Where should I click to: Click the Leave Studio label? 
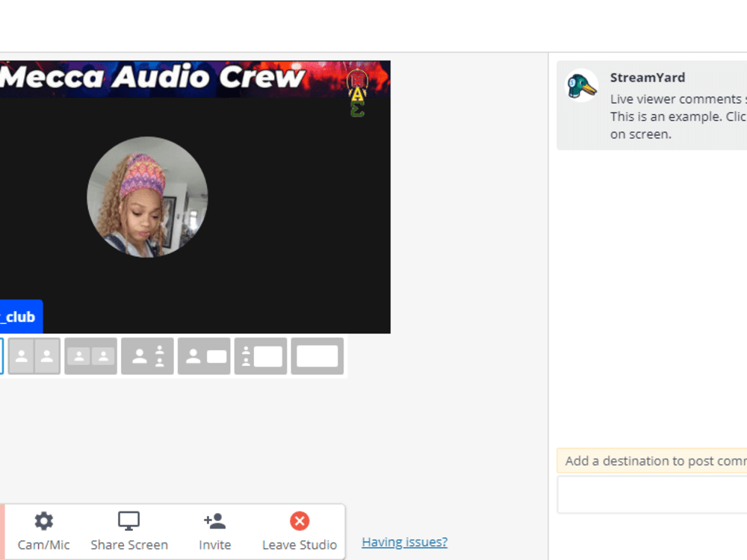[300, 545]
